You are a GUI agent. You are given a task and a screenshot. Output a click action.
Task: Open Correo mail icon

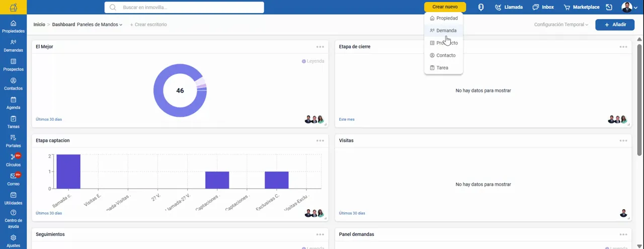click(13, 176)
